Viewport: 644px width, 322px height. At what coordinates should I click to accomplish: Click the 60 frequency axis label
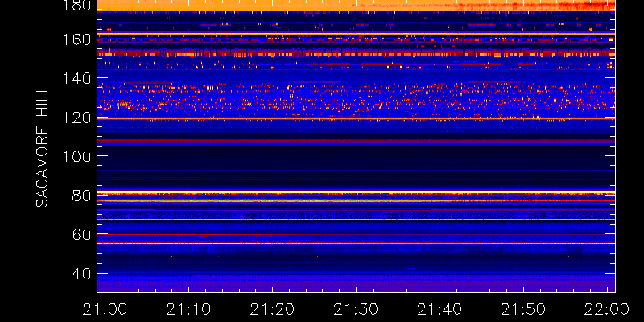click(x=81, y=234)
